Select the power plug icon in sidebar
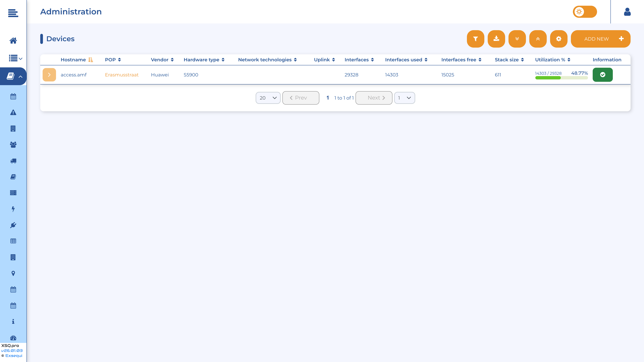 pos(13,225)
